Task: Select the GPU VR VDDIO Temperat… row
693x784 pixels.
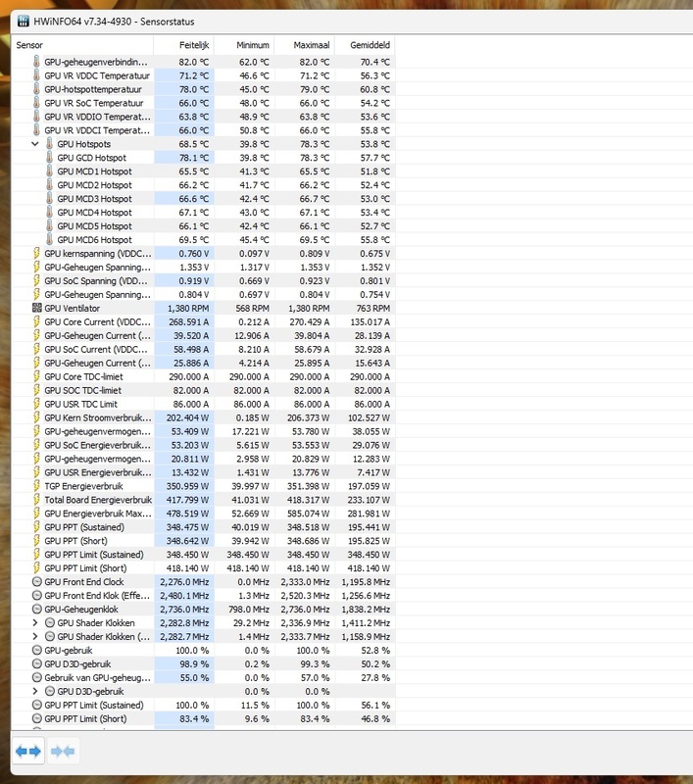Action: click(203, 117)
